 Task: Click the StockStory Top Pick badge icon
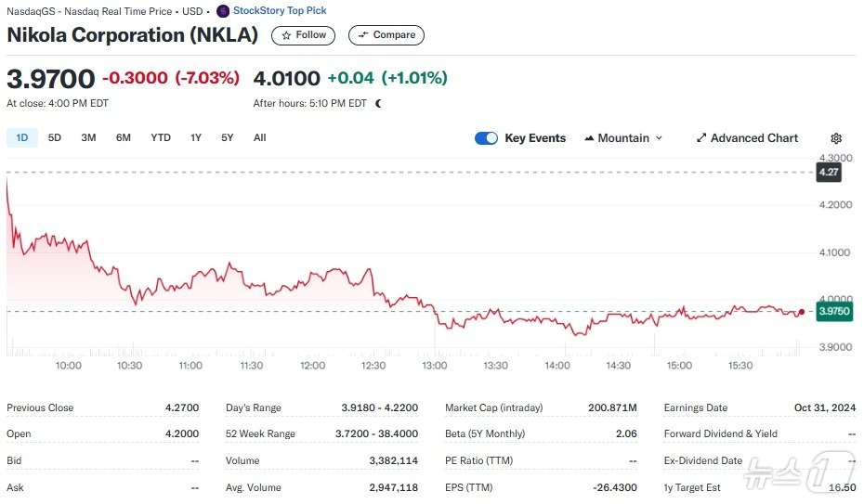pyautogui.click(x=223, y=11)
